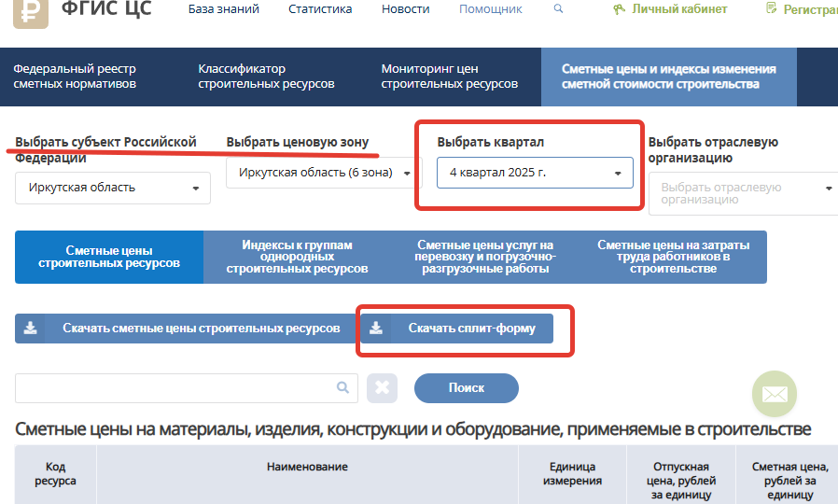Open Личный кабинет link
838x504 pixels.
[679, 9]
